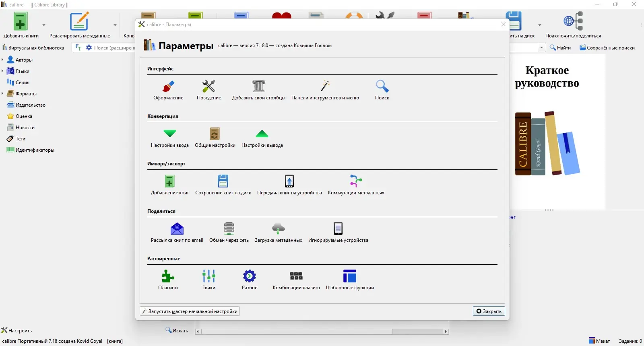Viewport: 644px width, 346px height.
Task: Click Настроить in tag browser
Action: pos(17,330)
